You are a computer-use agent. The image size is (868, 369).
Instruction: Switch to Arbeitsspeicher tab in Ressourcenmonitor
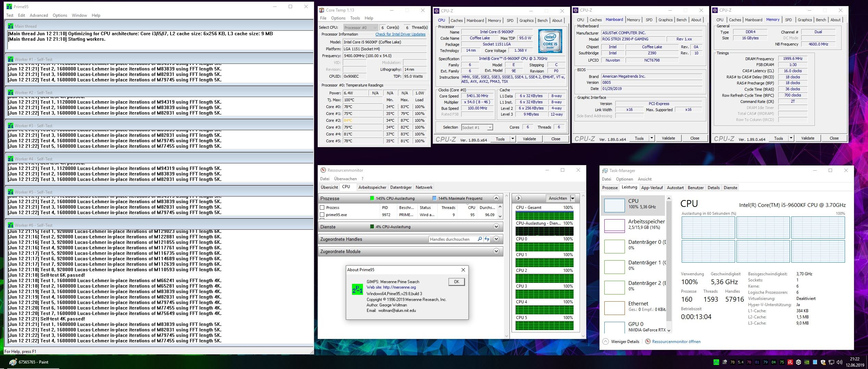pyautogui.click(x=372, y=187)
